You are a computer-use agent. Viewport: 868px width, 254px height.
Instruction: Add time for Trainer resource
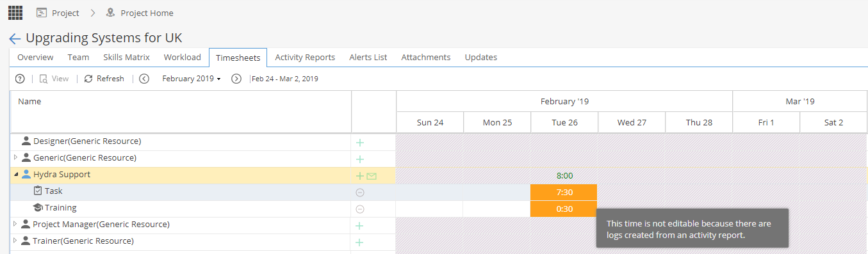(x=360, y=242)
